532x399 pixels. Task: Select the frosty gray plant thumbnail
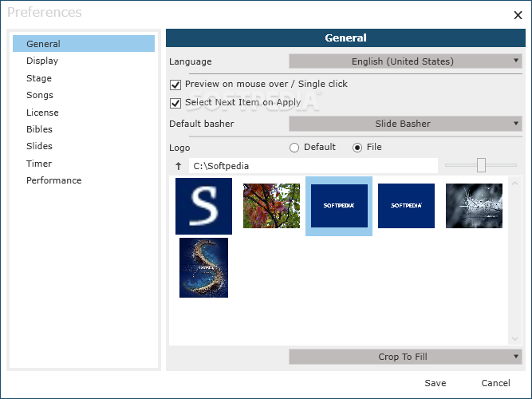point(474,206)
